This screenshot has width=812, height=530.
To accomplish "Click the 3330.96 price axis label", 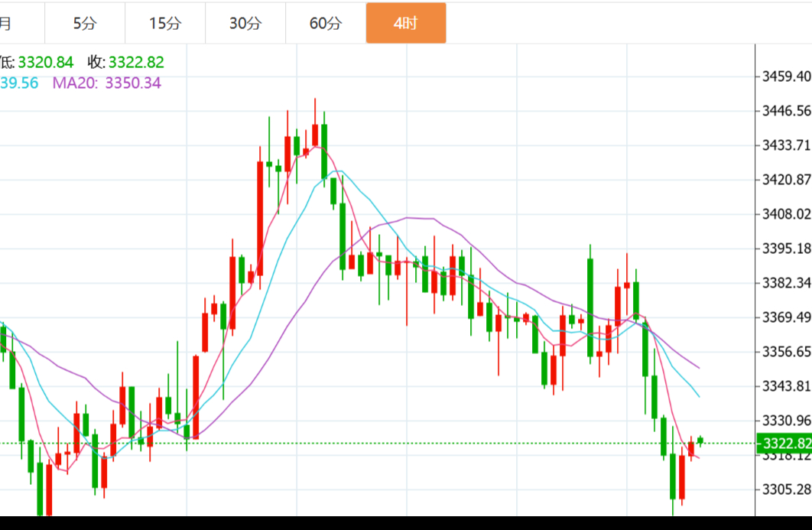I will pos(787,420).
